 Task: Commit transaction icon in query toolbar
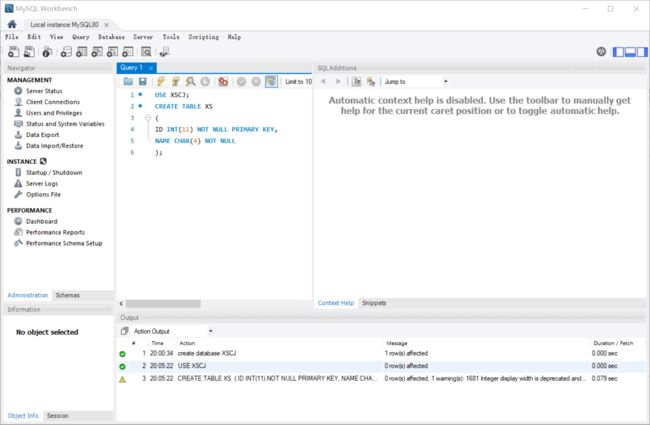coord(241,81)
